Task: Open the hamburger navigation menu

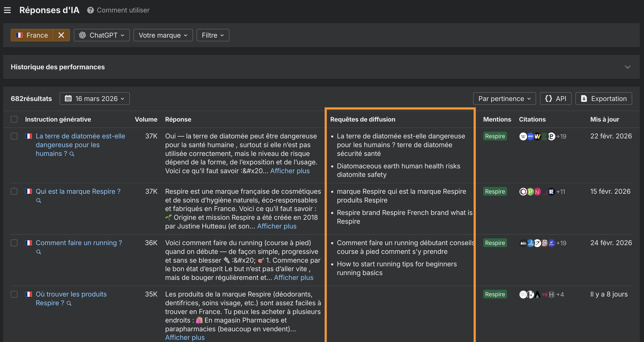Action: tap(7, 10)
